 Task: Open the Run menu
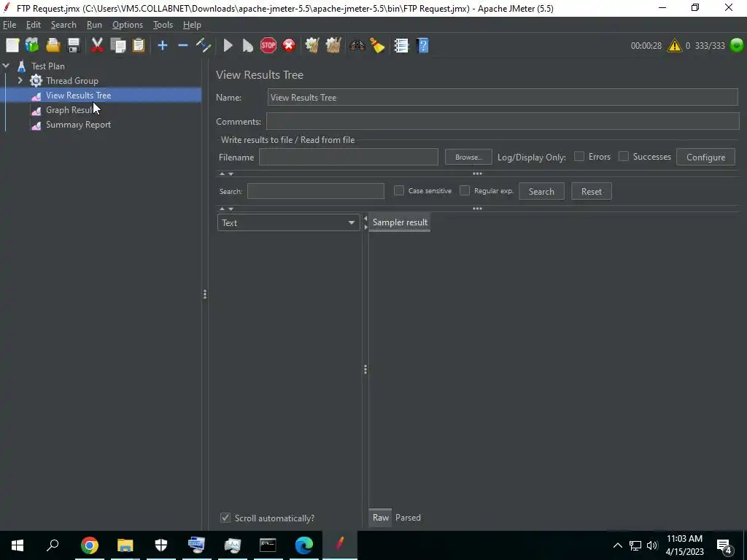tap(94, 25)
